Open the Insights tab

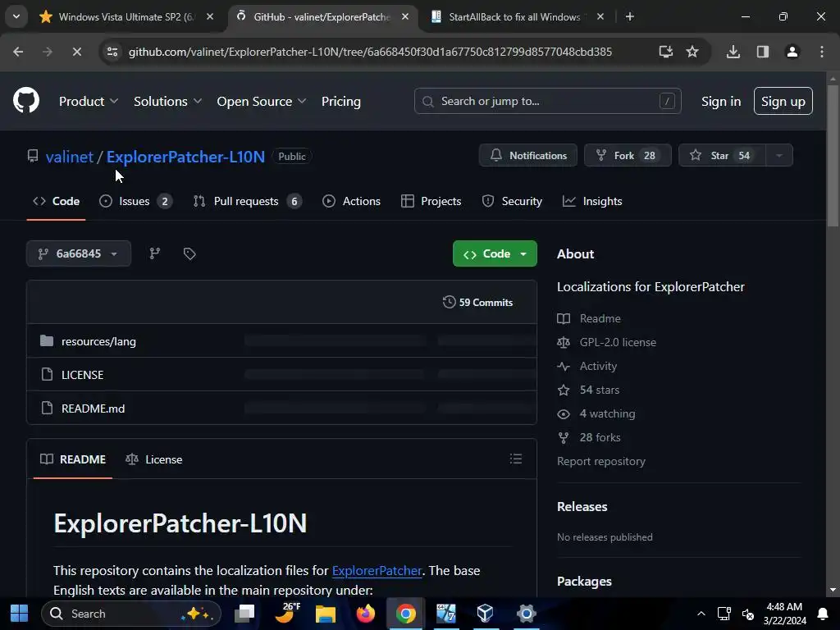point(592,201)
